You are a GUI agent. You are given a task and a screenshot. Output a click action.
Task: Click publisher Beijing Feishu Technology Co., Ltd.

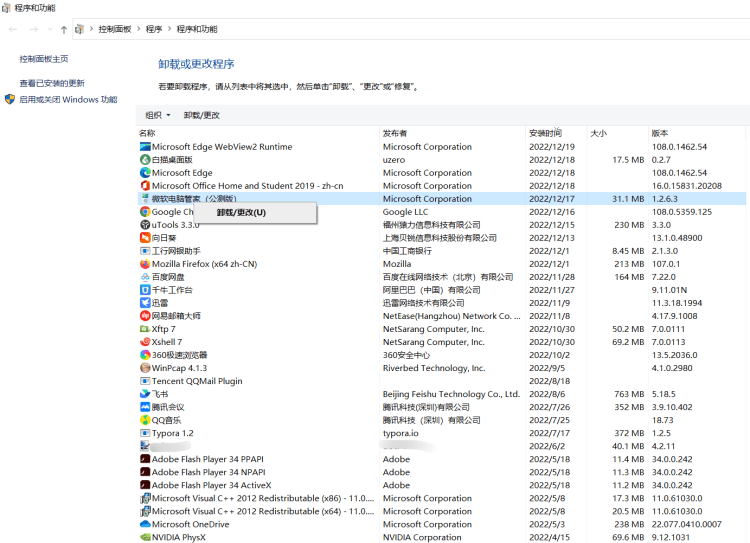451,394
